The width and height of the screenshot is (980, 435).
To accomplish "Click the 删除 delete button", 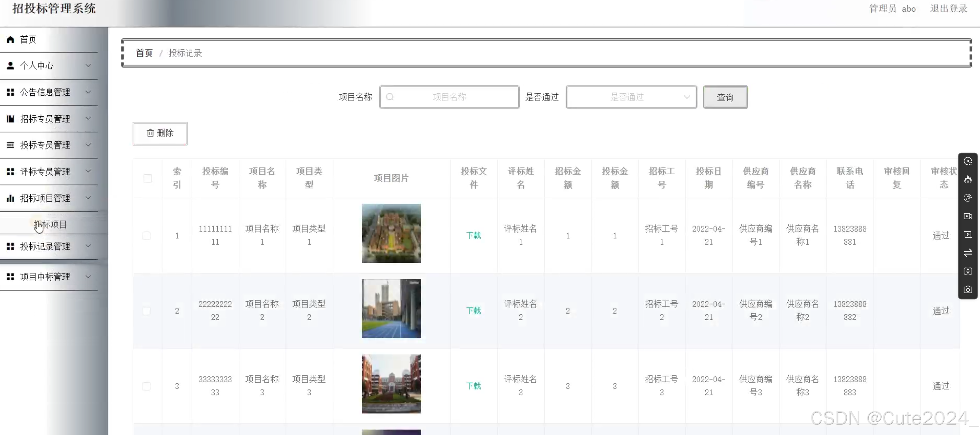I will [160, 133].
